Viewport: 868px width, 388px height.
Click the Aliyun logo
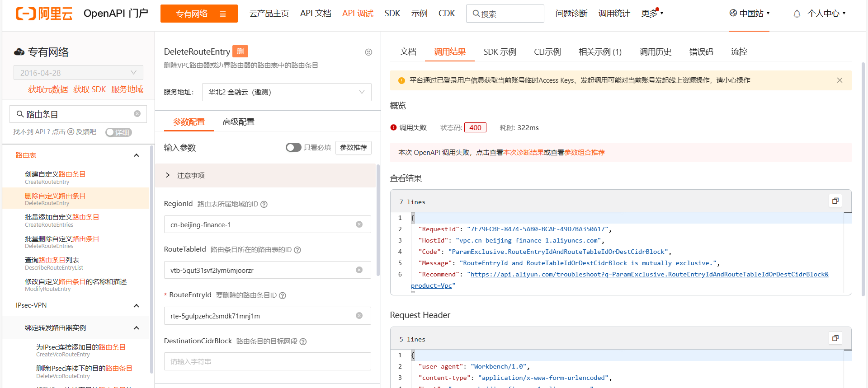44,14
